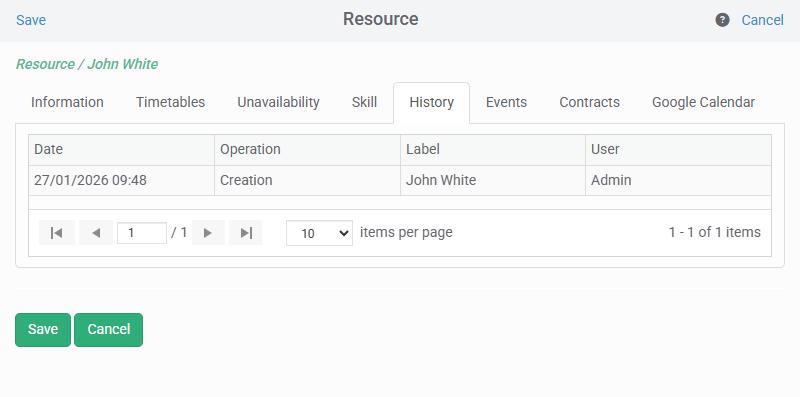This screenshot has height=397, width=800.
Task: Click the Operation column header
Action: 307,150
